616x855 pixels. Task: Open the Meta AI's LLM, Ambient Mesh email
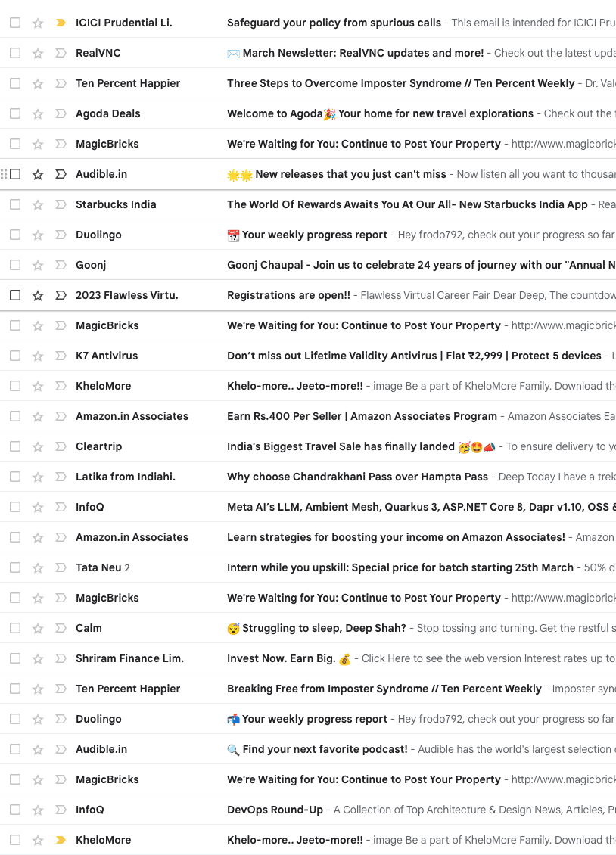[x=422, y=507]
